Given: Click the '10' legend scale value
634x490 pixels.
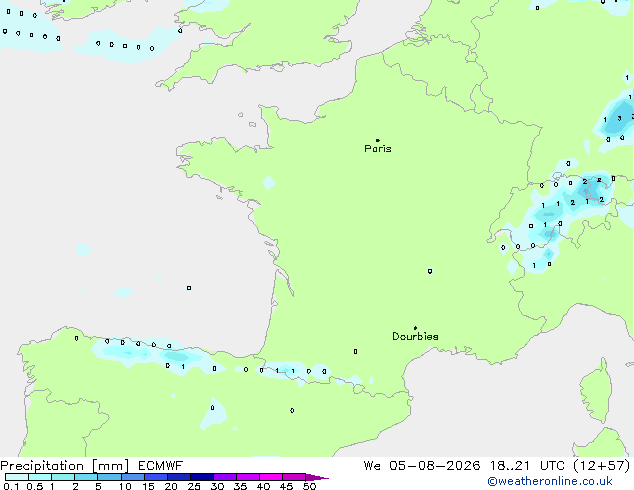Looking at the screenshot, I should [x=125, y=486].
